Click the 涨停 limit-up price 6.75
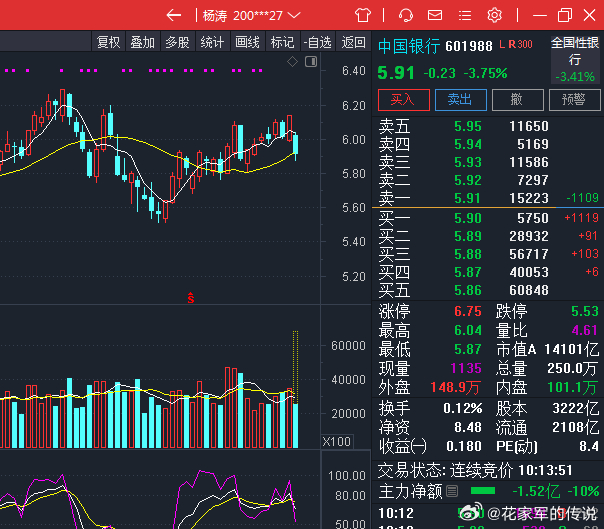 coord(468,311)
